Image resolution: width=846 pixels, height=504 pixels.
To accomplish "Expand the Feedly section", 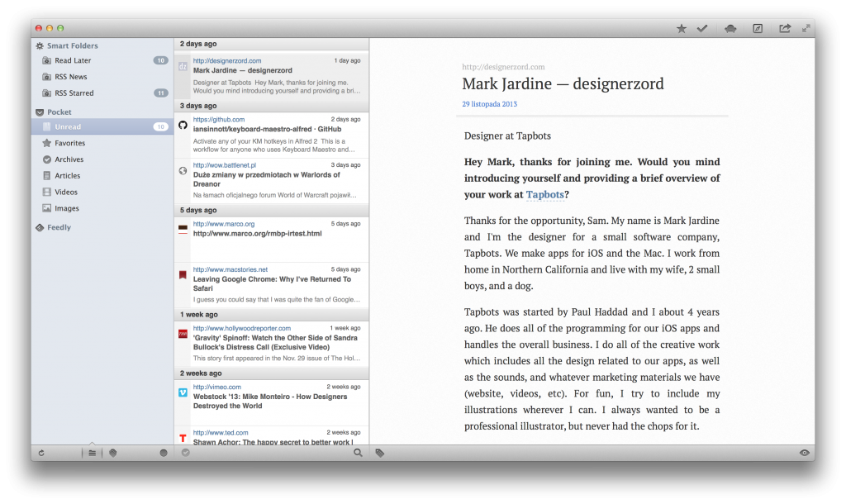I will 40,228.
